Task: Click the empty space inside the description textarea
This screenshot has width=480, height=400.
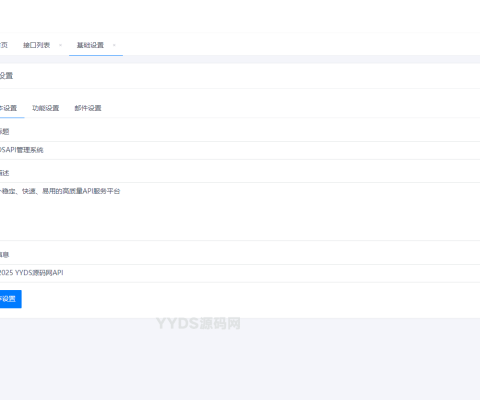Action: click(x=240, y=220)
